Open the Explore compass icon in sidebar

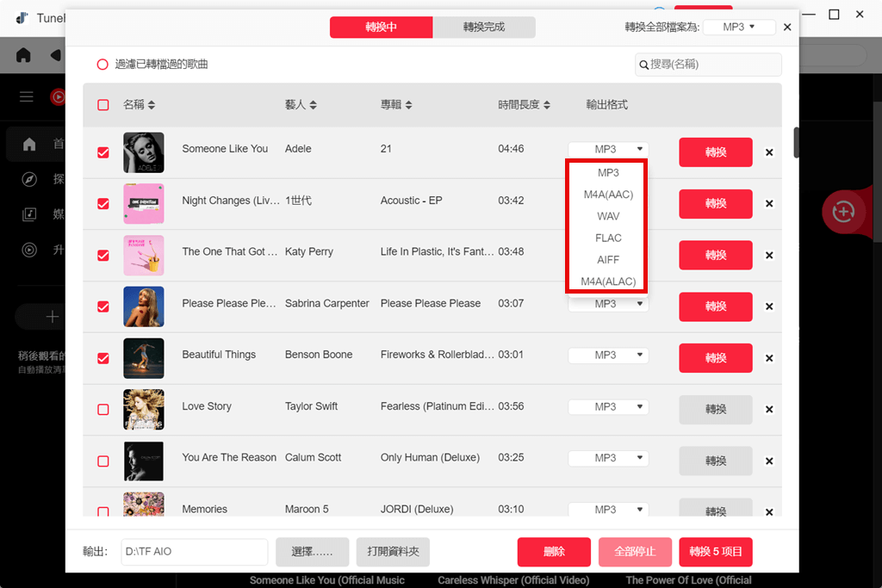coord(29,179)
